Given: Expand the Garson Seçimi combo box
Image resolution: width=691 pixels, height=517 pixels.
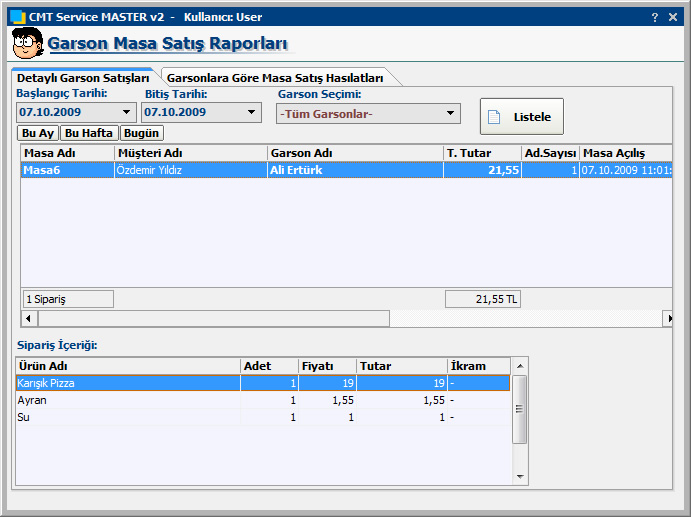Looking at the screenshot, I should click(450, 113).
